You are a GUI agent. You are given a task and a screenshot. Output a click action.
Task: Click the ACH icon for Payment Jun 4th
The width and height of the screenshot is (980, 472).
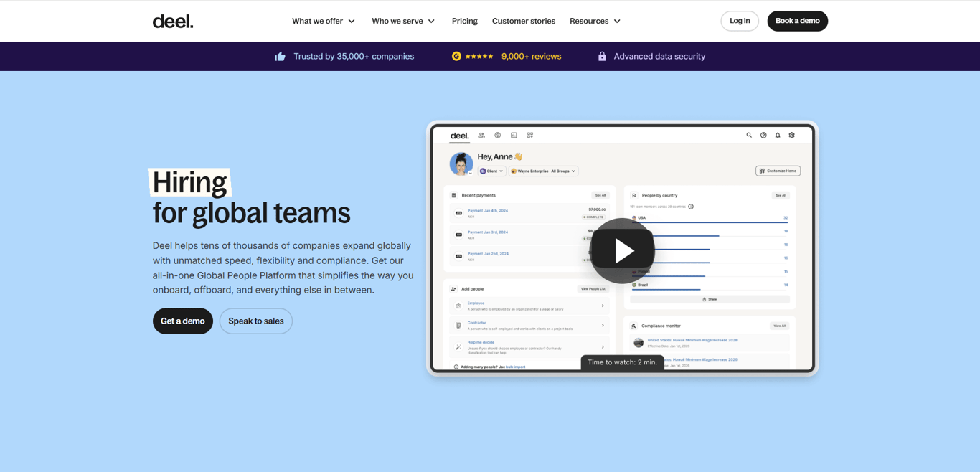[x=458, y=213]
